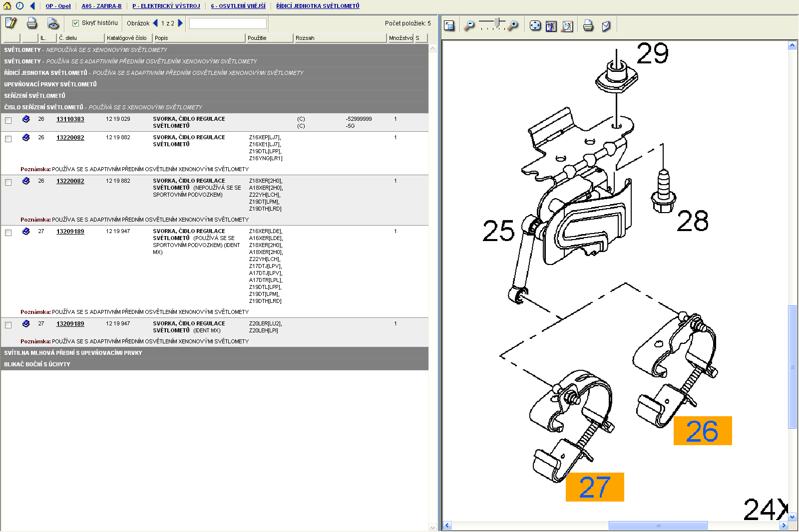
Task: Click the zoom out magnifier icon
Action: click(469, 25)
